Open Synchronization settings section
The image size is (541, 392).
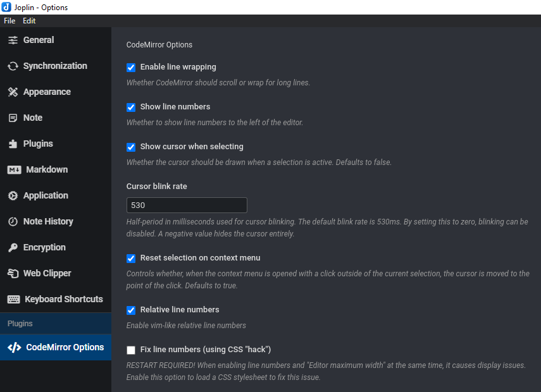56,66
